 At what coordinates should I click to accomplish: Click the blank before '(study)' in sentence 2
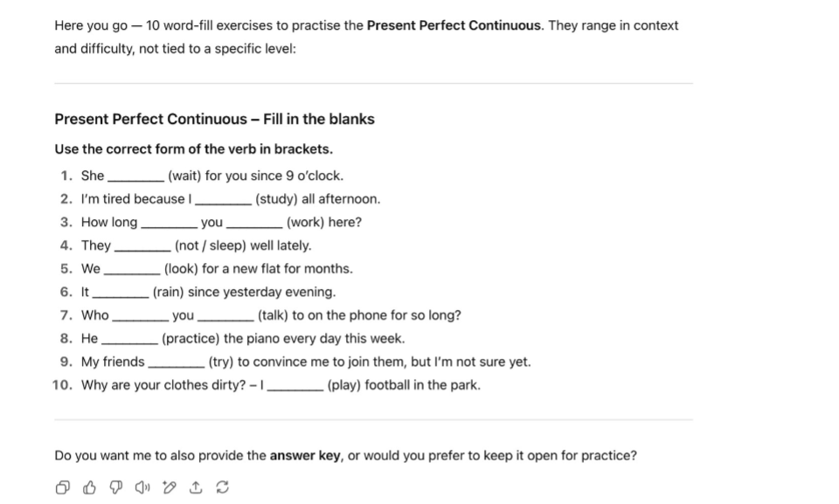coord(224,199)
